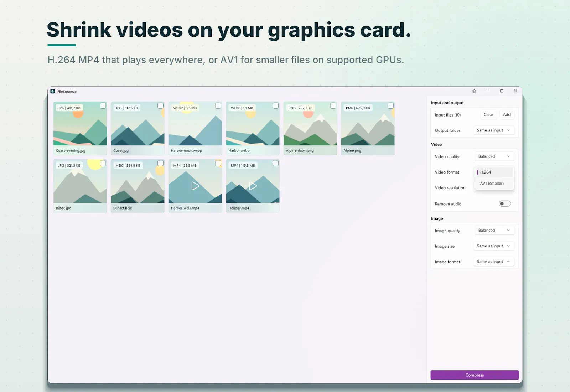Image resolution: width=570 pixels, height=392 pixels.
Task: Mark the Harbor.webp file checkbox
Action: point(275,105)
